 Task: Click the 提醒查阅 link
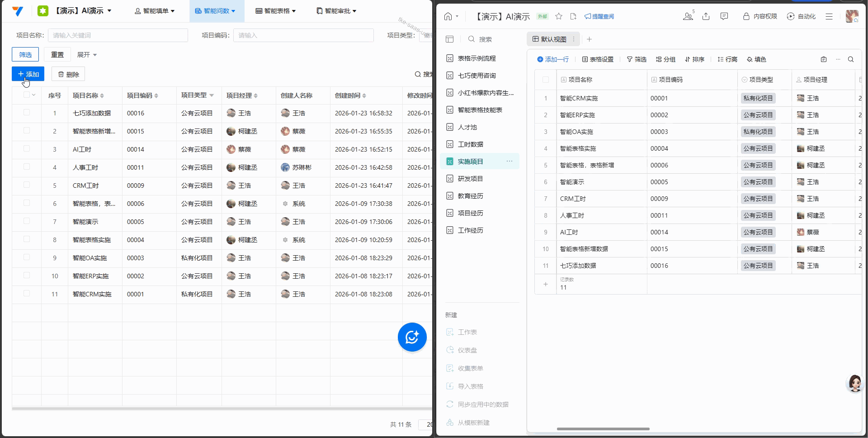click(600, 16)
